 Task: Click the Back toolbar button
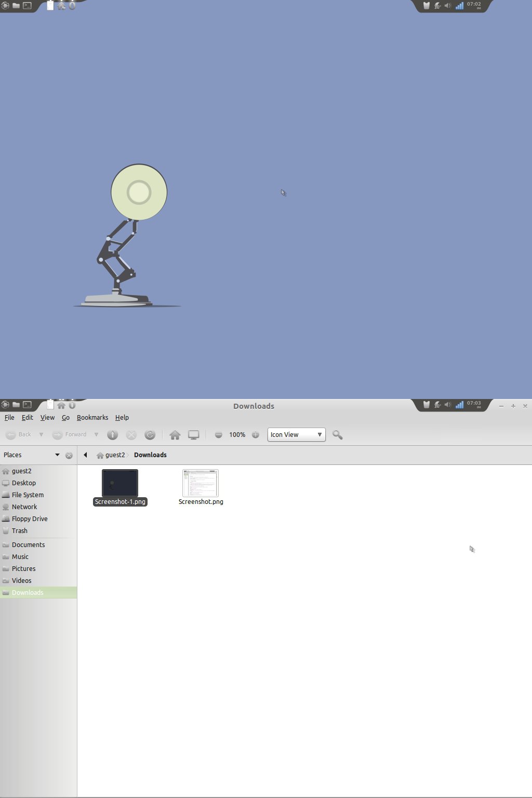tap(19, 435)
